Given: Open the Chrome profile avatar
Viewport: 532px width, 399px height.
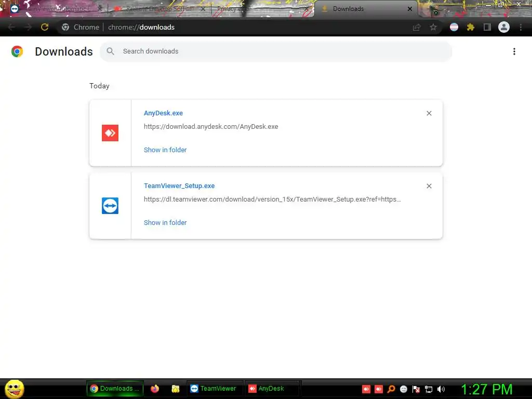Looking at the screenshot, I should 504,27.
